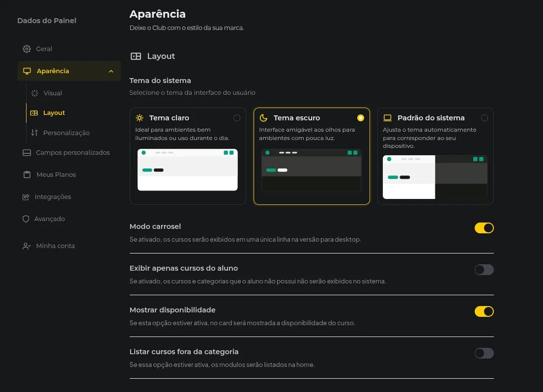Click the Tema claro card title

pyautogui.click(x=169, y=118)
